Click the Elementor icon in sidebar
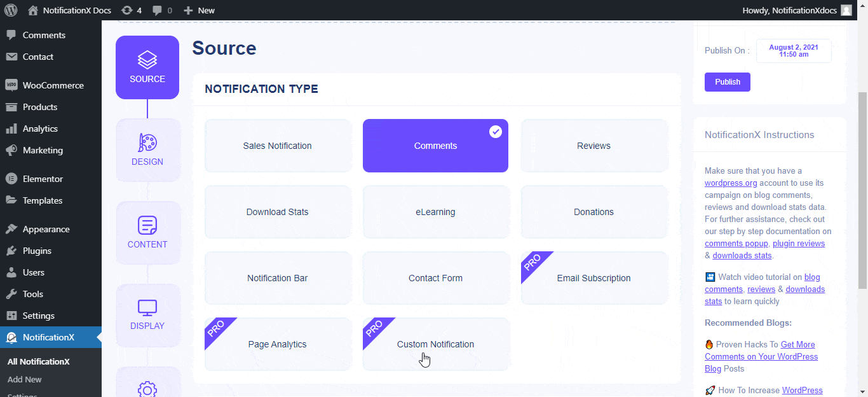This screenshot has width=868, height=397. click(11, 179)
